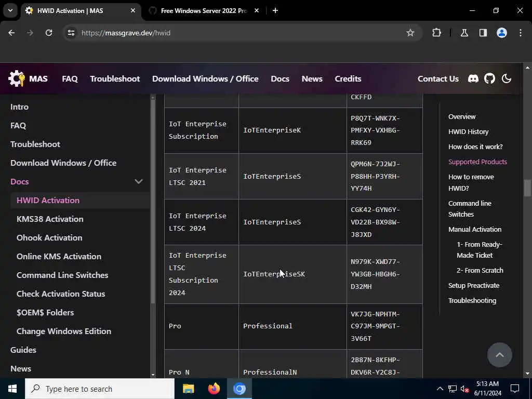
Task: Close the Free Windows Server 2022 tab
Action: click(257, 10)
